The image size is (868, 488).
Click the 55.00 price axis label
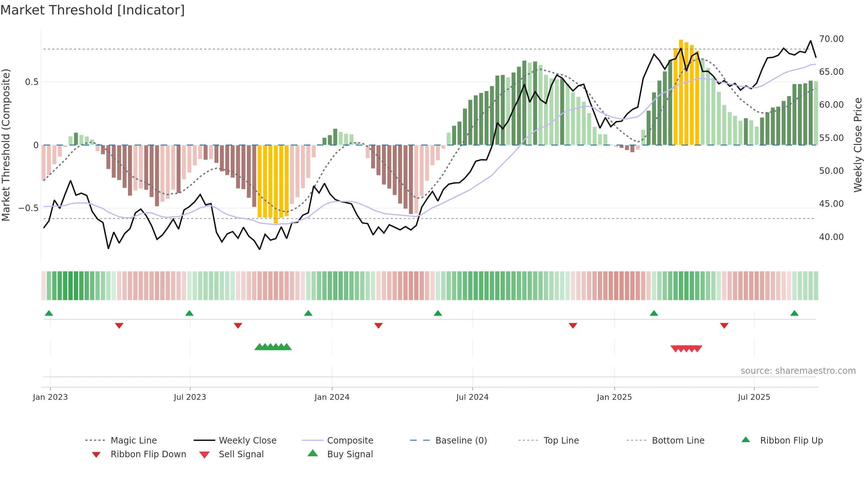pos(831,138)
